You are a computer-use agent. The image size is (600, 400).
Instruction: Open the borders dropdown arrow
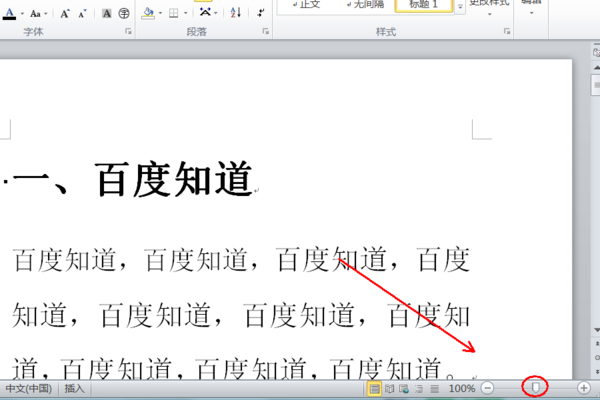pos(186,13)
